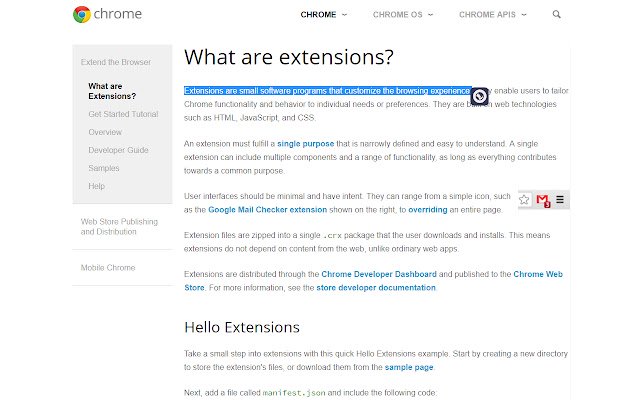Click paragraph starting 'User interfaces should be minimal'
This screenshot has width=640, height=400.
click(x=347, y=203)
